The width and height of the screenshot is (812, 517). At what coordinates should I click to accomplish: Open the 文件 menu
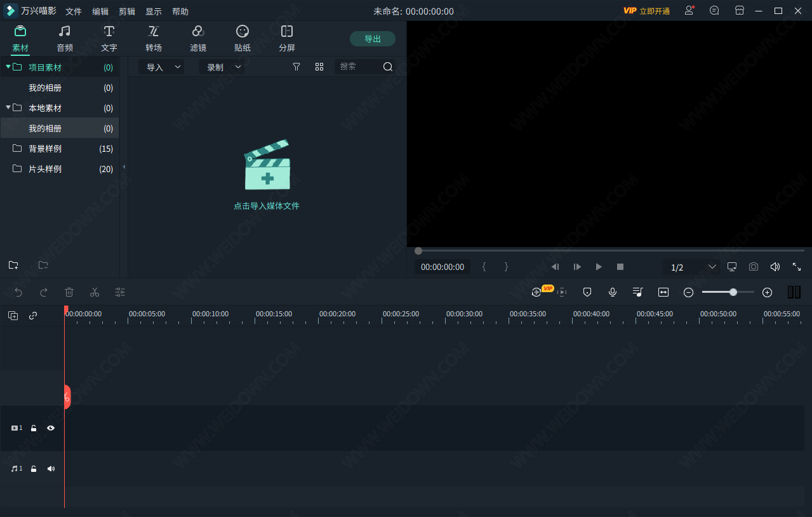click(x=74, y=11)
